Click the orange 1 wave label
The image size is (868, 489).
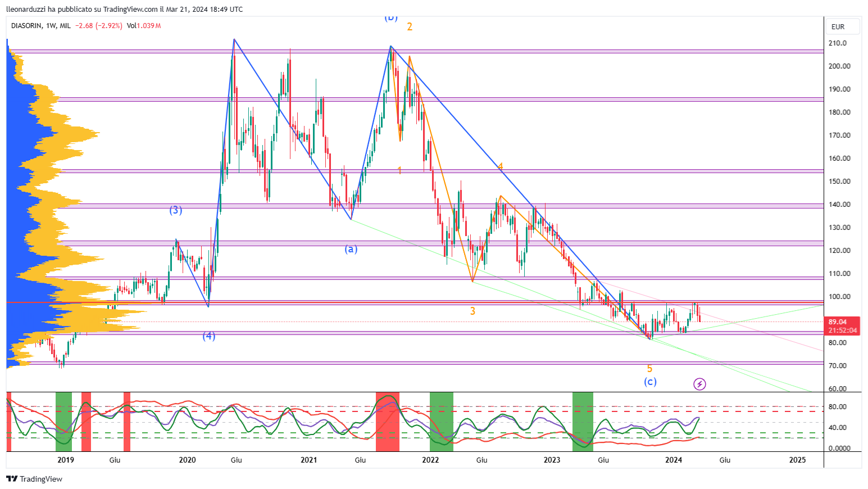click(399, 170)
